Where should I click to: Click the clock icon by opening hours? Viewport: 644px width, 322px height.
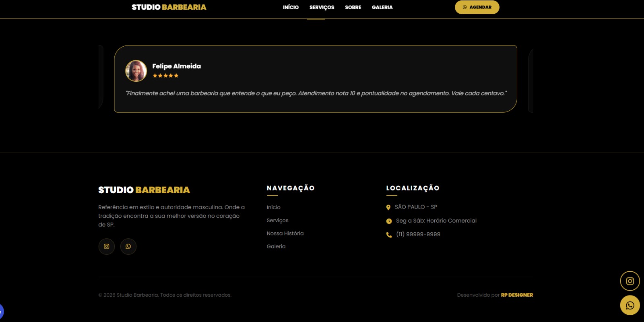[x=389, y=221]
